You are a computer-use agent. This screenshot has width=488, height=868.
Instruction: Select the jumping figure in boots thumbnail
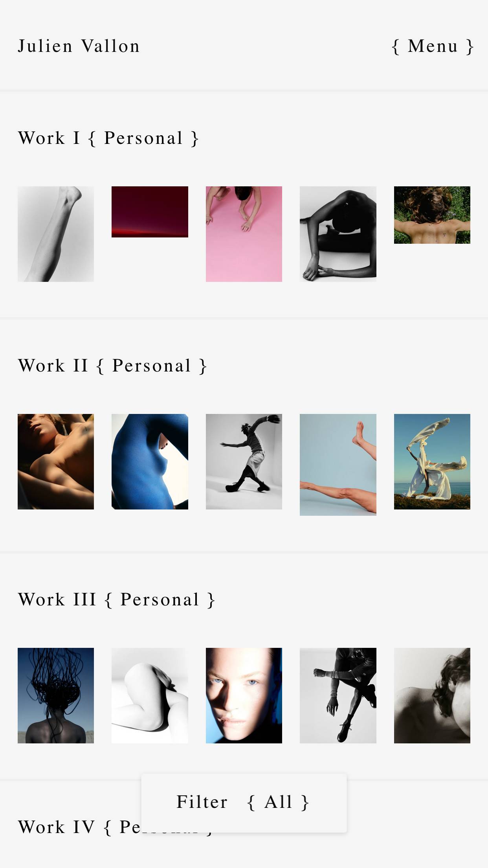[x=338, y=695]
